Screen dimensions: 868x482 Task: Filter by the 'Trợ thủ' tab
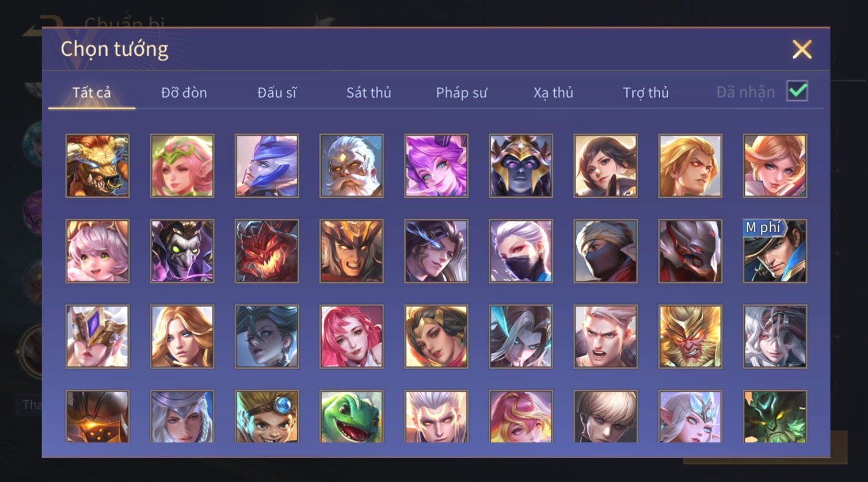coord(646,93)
